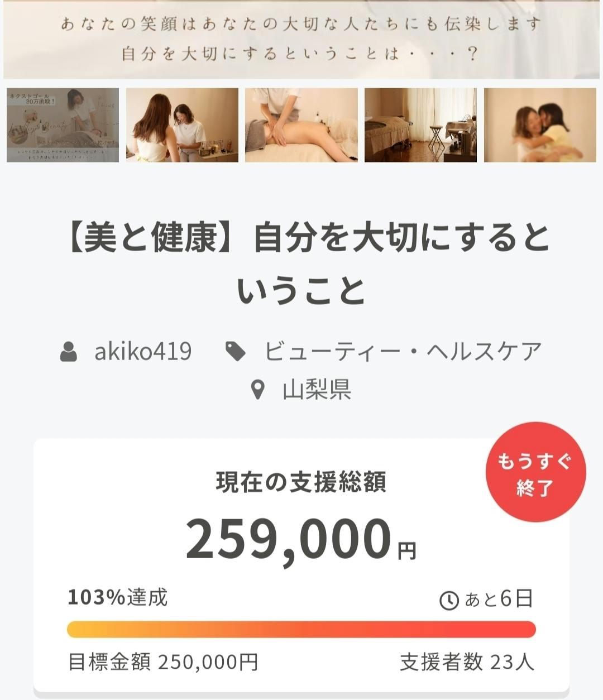Click the location pin icon
The height and width of the screenshot is (700, 603).
coord(257,390)
